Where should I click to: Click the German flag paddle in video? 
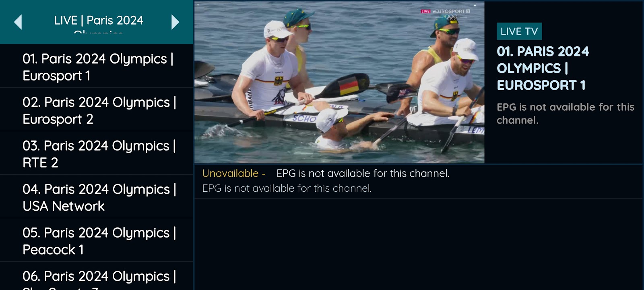[x=348, y=86]
